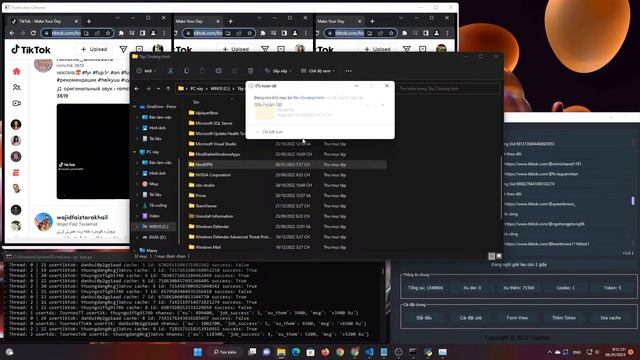
Task: Select 'Make Your Day' tab in third Chrome window
Action: [x=338, y=21]
